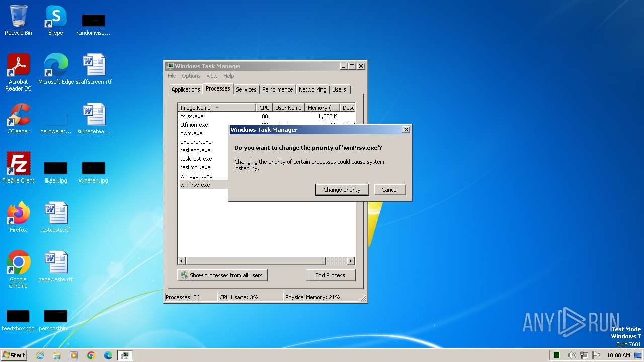The image size is (644, 362).
Task: Select the winPrsv.exe process row
Action: pos(203,185)
